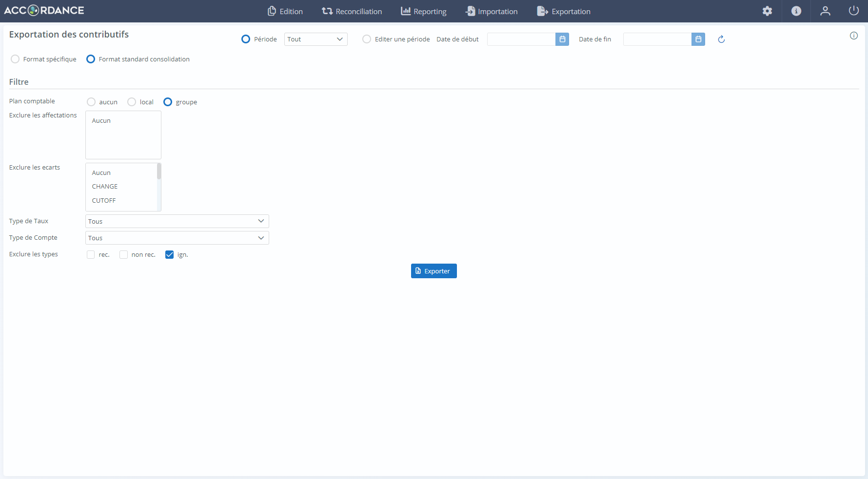The width and height of the screenshot is (868, 479).
Task: Select Format spécifique option
Action: click(15, 59)
